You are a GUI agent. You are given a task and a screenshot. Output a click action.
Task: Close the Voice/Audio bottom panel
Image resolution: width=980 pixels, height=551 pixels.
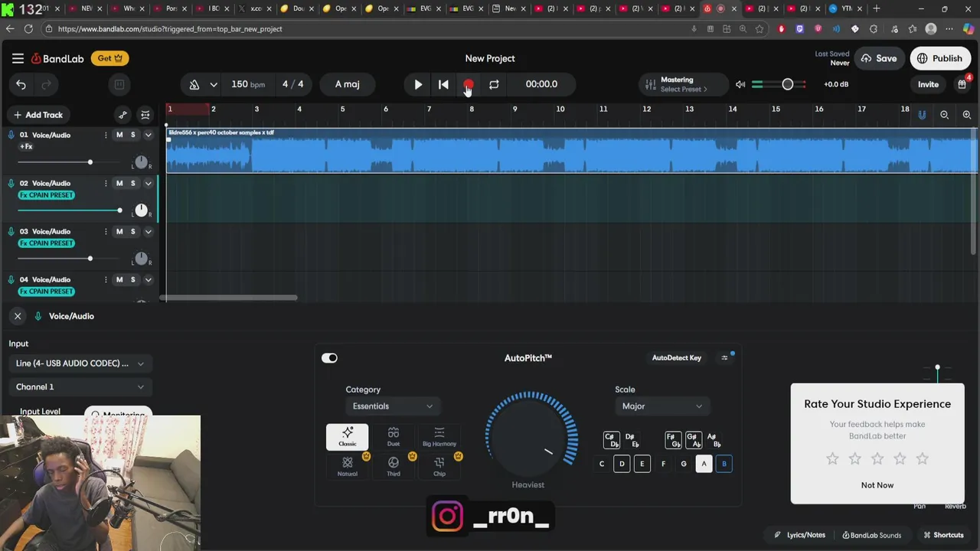[18, 316]
